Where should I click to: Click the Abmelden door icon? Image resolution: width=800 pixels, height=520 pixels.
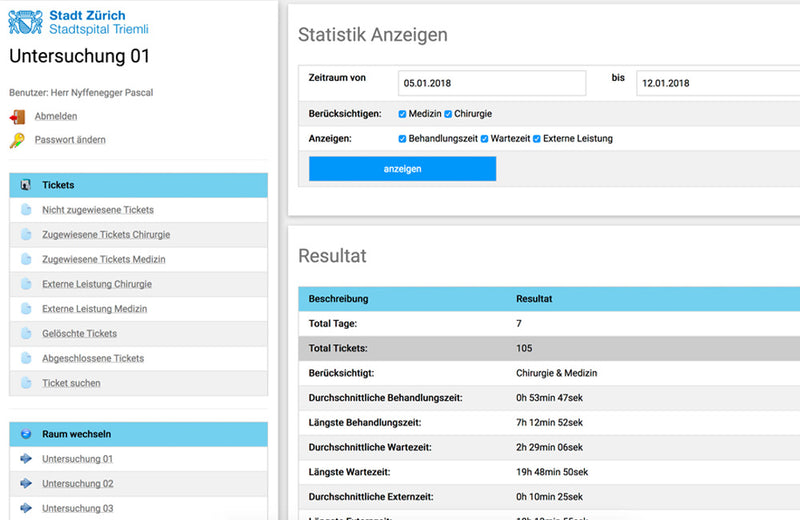tap(17, 117)
